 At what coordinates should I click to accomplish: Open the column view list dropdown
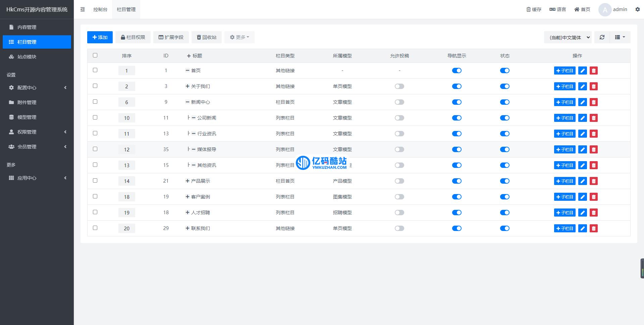(x=620, y=37)
